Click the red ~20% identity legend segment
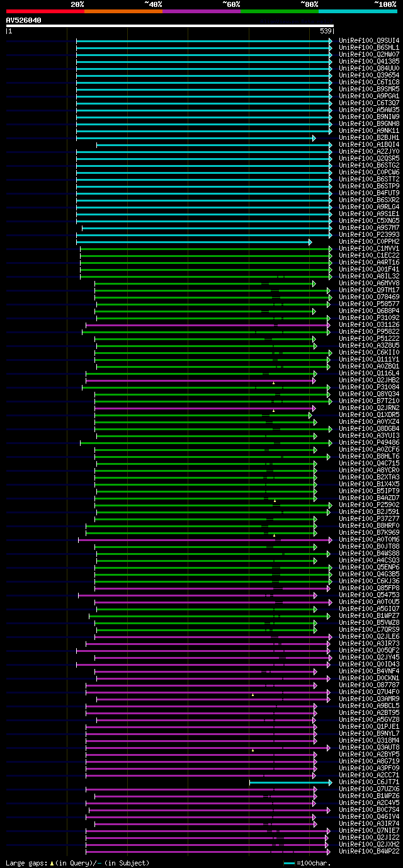The width and height of the screenshot is (403, 868). pos(45,11)
